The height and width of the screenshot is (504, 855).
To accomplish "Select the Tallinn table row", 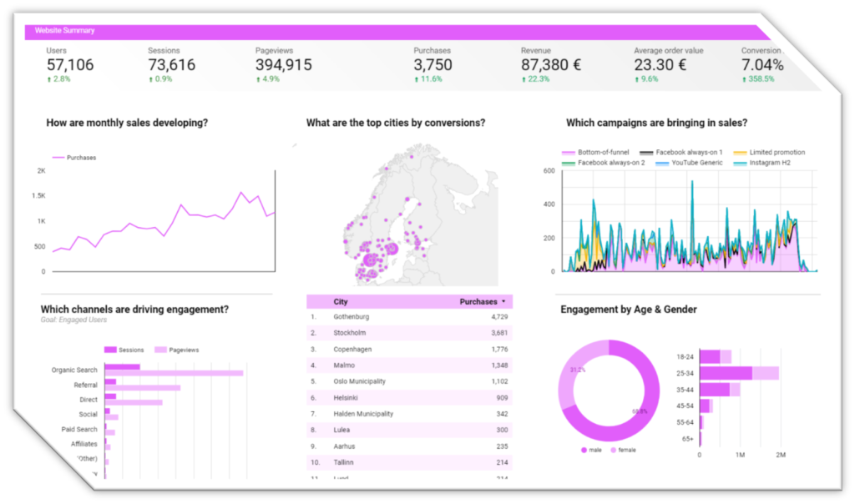I will point(409,462).
